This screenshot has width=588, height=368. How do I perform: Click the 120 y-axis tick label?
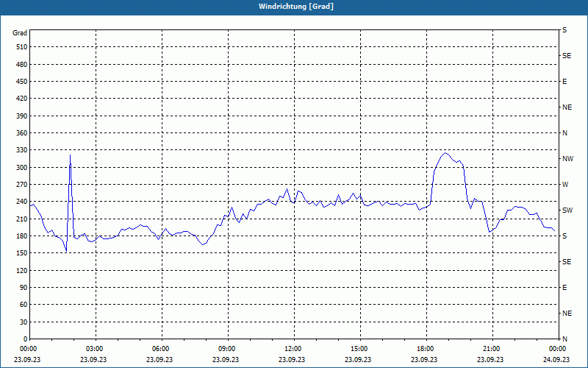22,270
